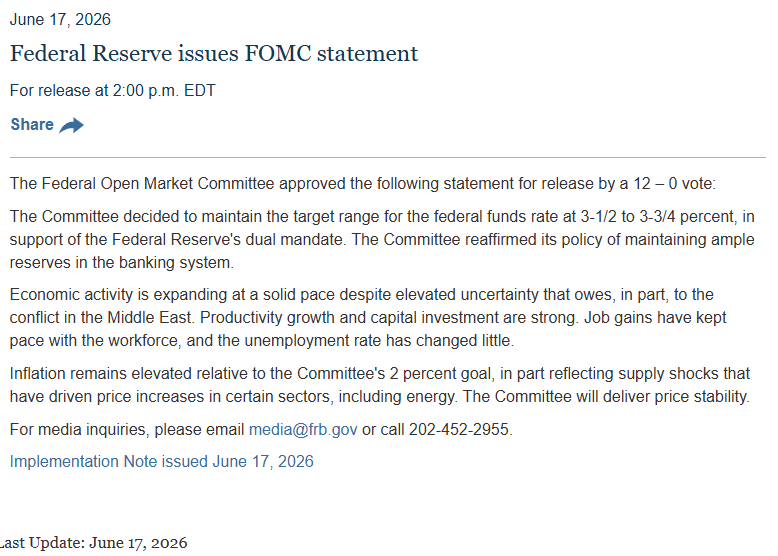The image size is (778, 556).
Task: Click the headline Federal Reserve issues FOMC statement
Action: (214, 54)
